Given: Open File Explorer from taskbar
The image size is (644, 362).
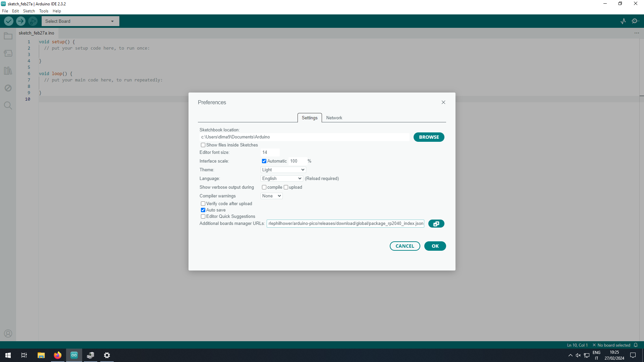Looking at the screenshot, I should 41,355.
